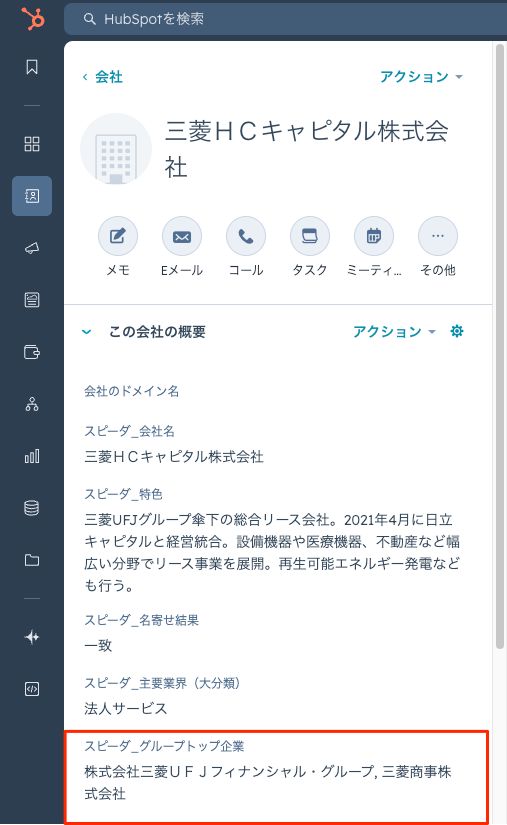The height and width of the screenshot is (825, 507).
Task: Click the company building avatar
Action: pos(116,149)
